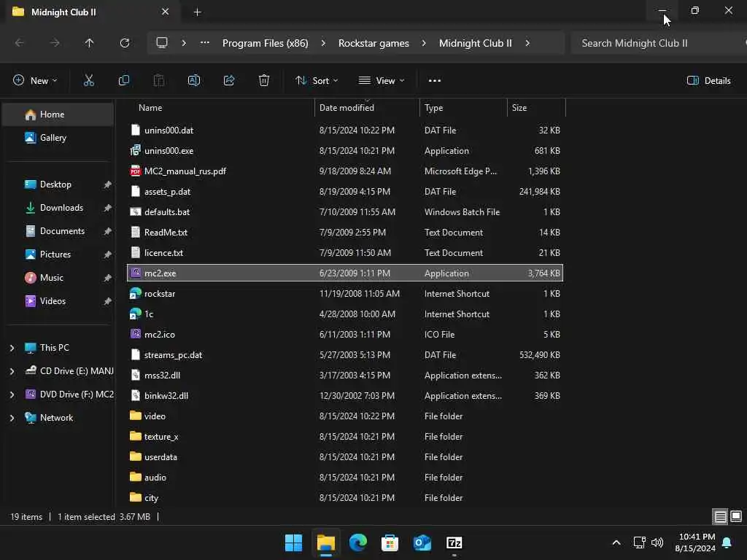
Task: Unpin Documents using its pin icon
Action: pyautogui.click(x=107, y=231)
